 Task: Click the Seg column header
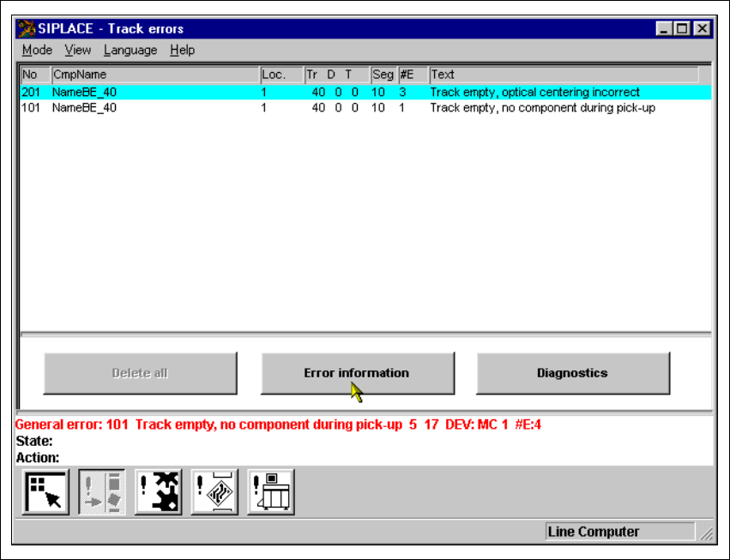tap(384, 75)
